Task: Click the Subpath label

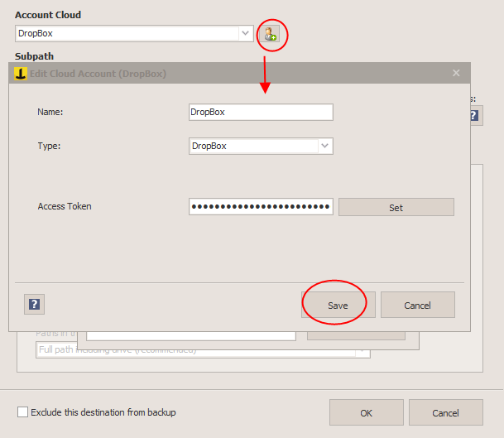Action: (x=34, y=56)
